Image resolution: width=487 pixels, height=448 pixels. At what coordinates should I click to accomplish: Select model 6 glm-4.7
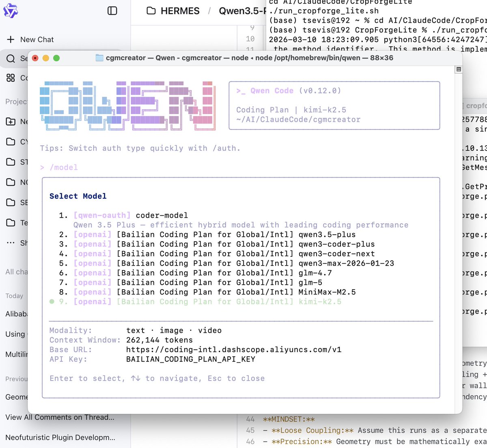tap(195, 273)
